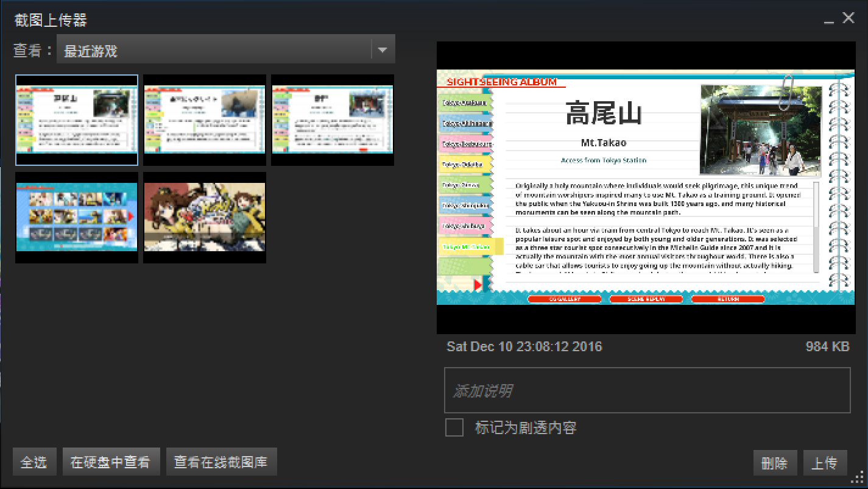
Task: Open the 最近游戏 view dropdown
Action: coord(225,49)
